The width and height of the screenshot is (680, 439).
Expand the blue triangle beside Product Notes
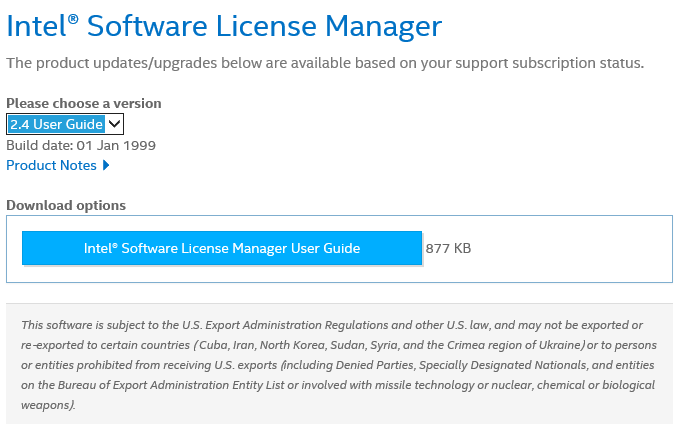click(x=106, y=165)
